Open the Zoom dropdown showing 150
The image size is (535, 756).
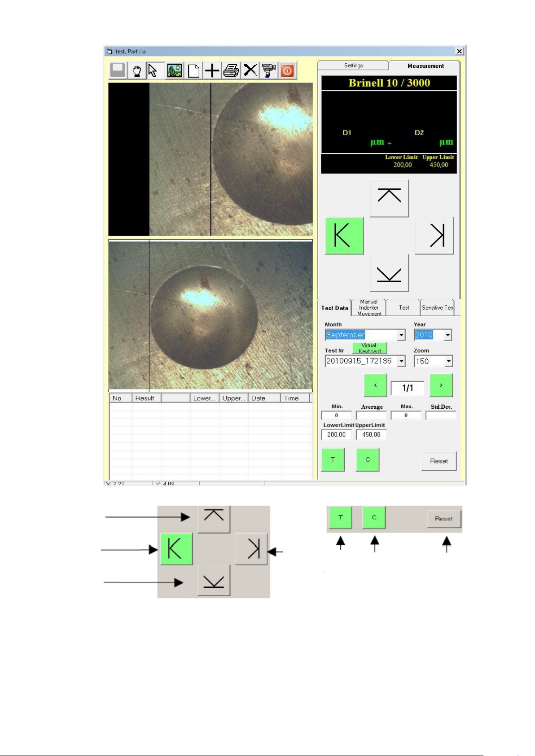point(448,361)
